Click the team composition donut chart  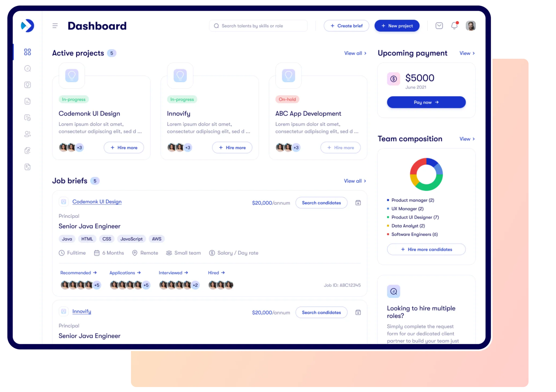(426, 174)
